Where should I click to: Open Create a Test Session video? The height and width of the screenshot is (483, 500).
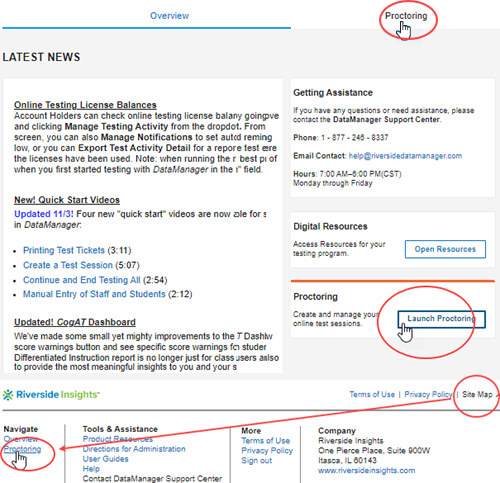[x=68, y=265]
